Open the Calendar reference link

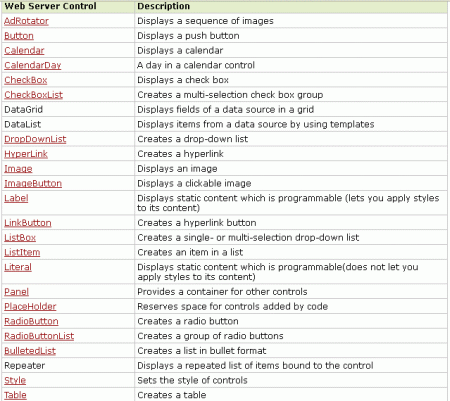coord(24,50)
